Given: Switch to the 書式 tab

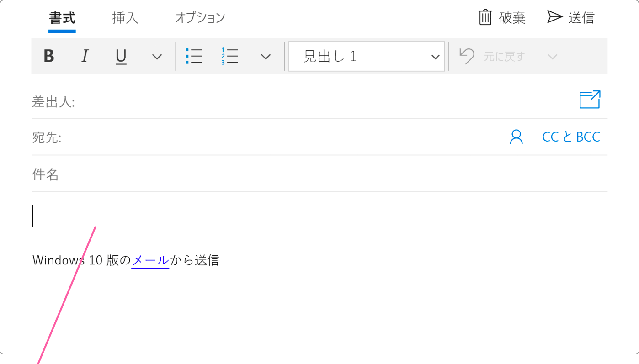Looking at the screenshot, I should (62, 18).
